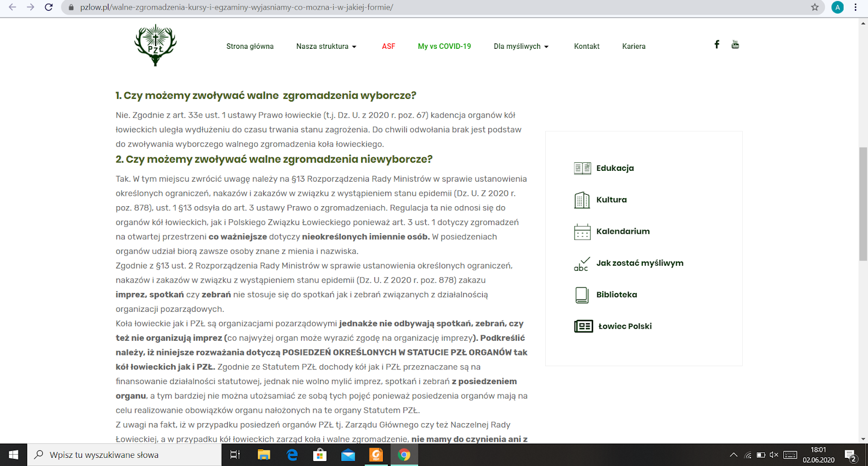Click the Chrome address bar URL
Screen dimensions: 868x466
237,8
